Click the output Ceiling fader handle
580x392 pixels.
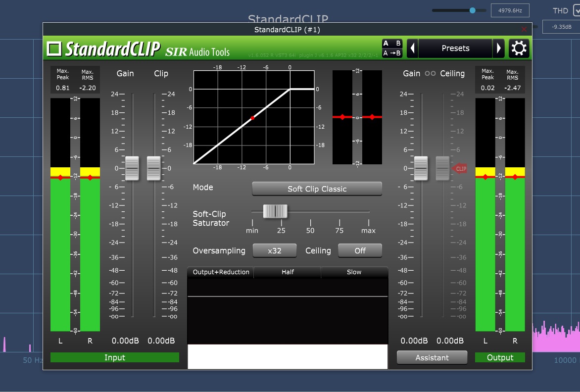coord(442,168)
